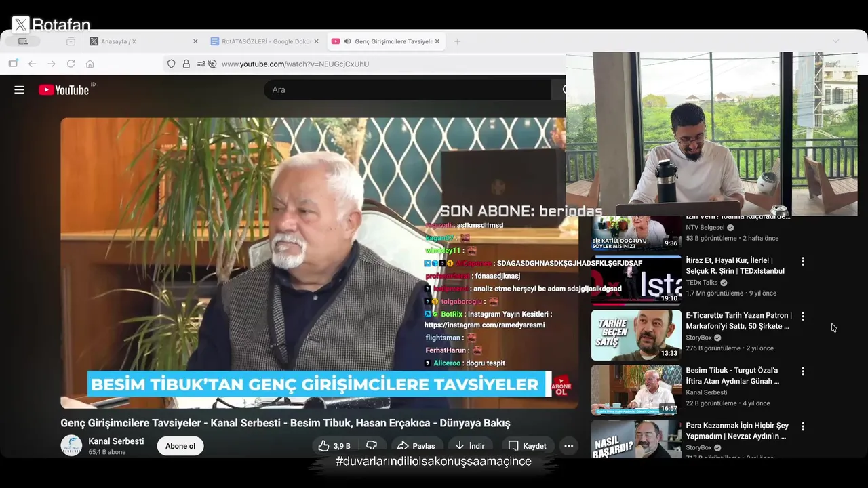
Task: Open the 'TEDx Talks' channel name
Action: pos(701,283)
